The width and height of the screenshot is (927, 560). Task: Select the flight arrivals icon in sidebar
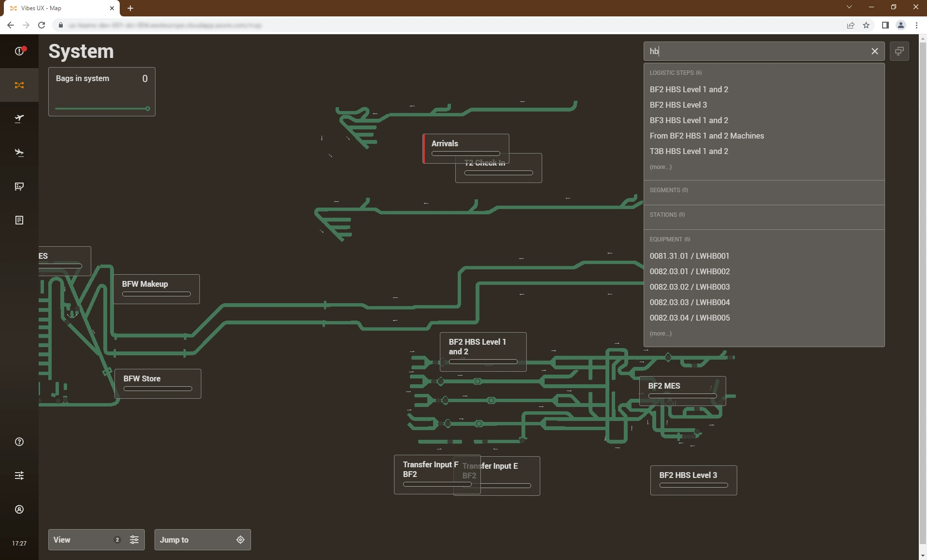[19, 152]
